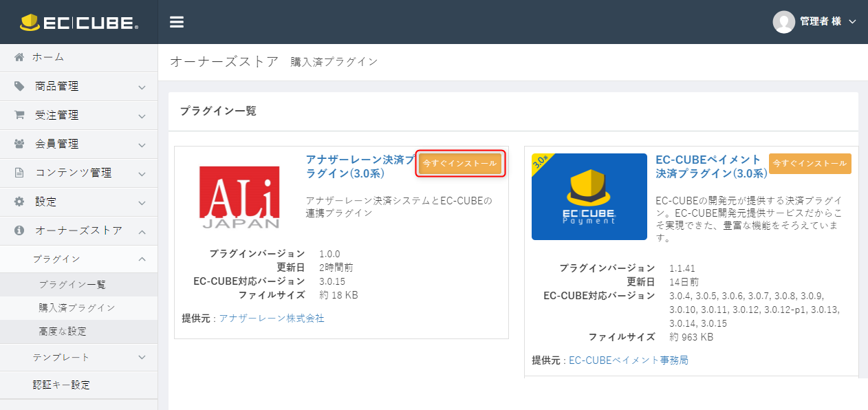Open 設定 menu label
The height and width of the screenshot is (410, 868).
(46, 202)
